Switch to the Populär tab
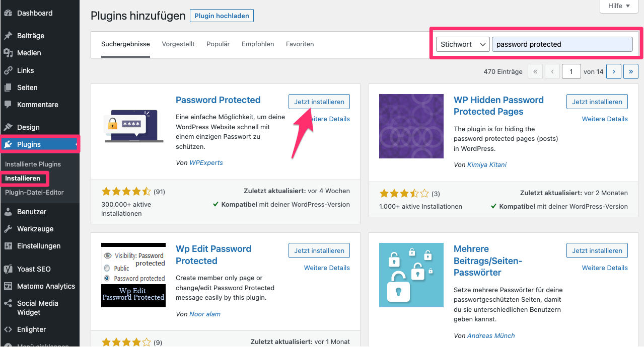This screenshot has height=347, width=644. point(218,44)
